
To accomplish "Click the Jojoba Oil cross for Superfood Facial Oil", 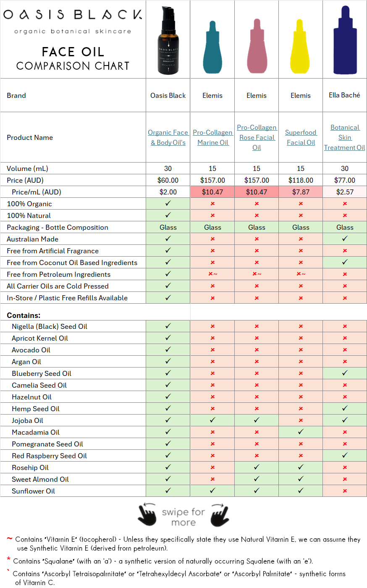I will coord(301,420).
